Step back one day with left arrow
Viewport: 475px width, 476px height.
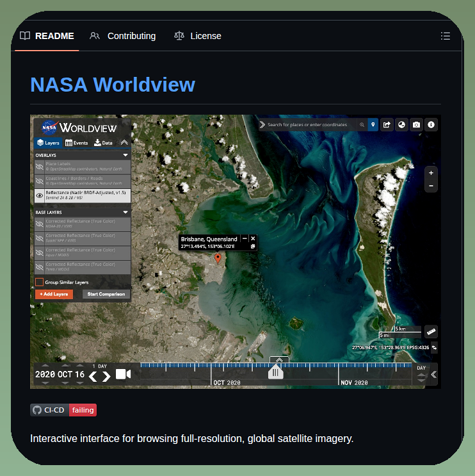point(93,377)
